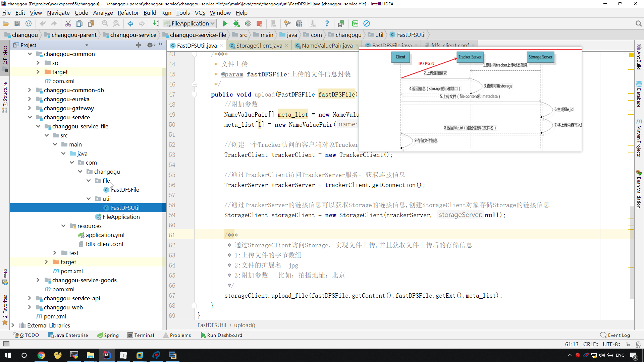Viewport: 644px width, 362px height.
Task: Open the Terminal tool window
Action: pos(141,335)
